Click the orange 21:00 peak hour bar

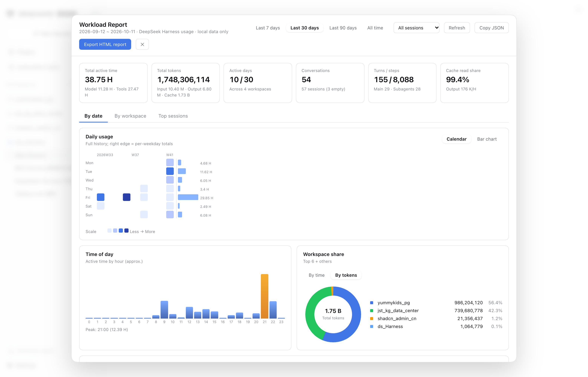click(x=265, y=296)
